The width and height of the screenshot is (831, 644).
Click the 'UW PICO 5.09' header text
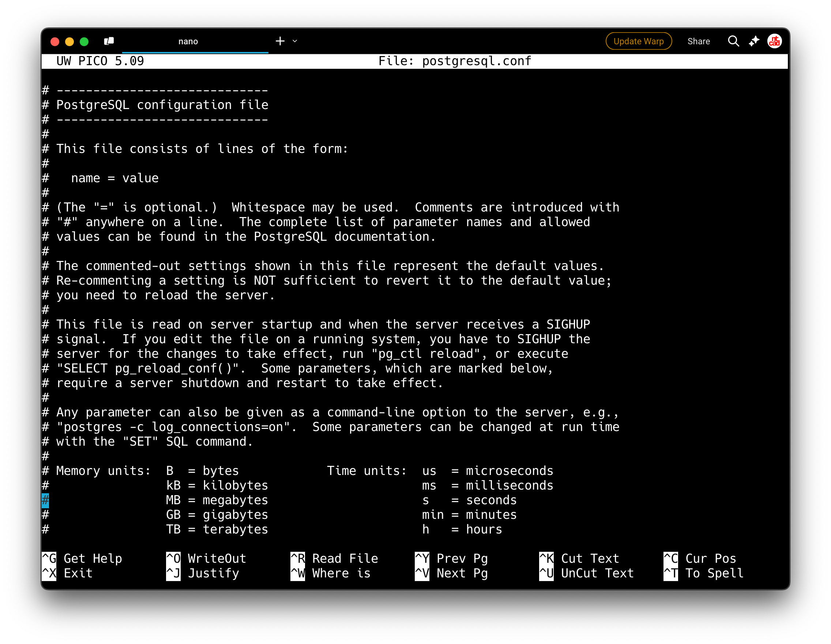click(100, 61)
